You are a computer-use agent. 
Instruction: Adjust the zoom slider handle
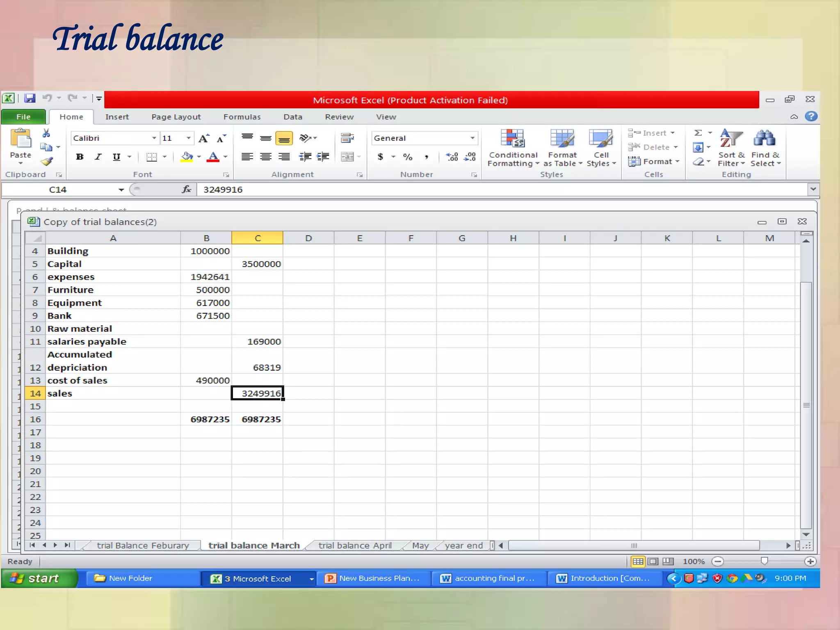764,561
